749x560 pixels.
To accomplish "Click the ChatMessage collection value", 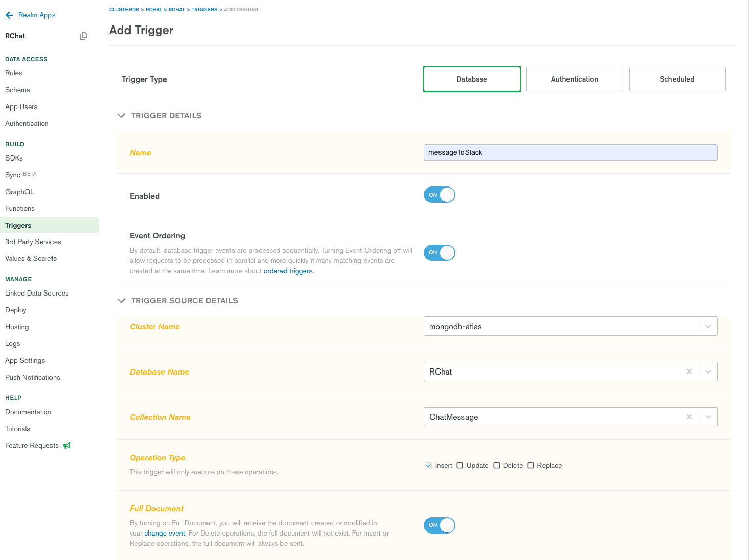I will [x=454, y=417].
